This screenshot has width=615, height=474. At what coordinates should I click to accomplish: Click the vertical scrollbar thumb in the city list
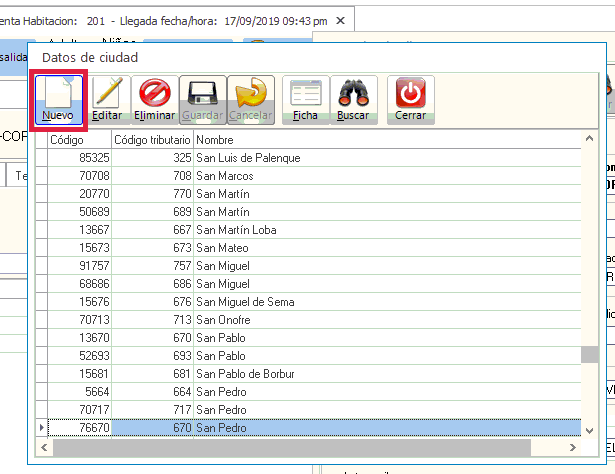click(x=590, y=355)
